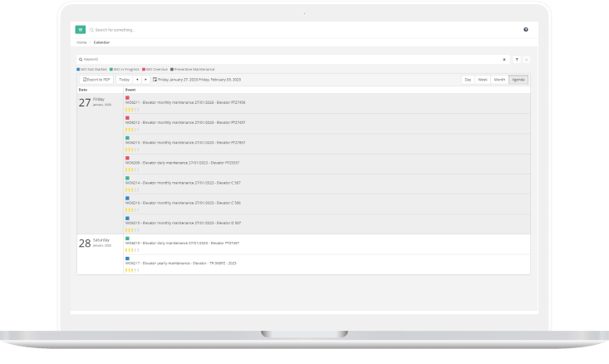Toggle WO In Progress legend filter
The height and width of the screenshot is (364, 609).
[123, 69]
